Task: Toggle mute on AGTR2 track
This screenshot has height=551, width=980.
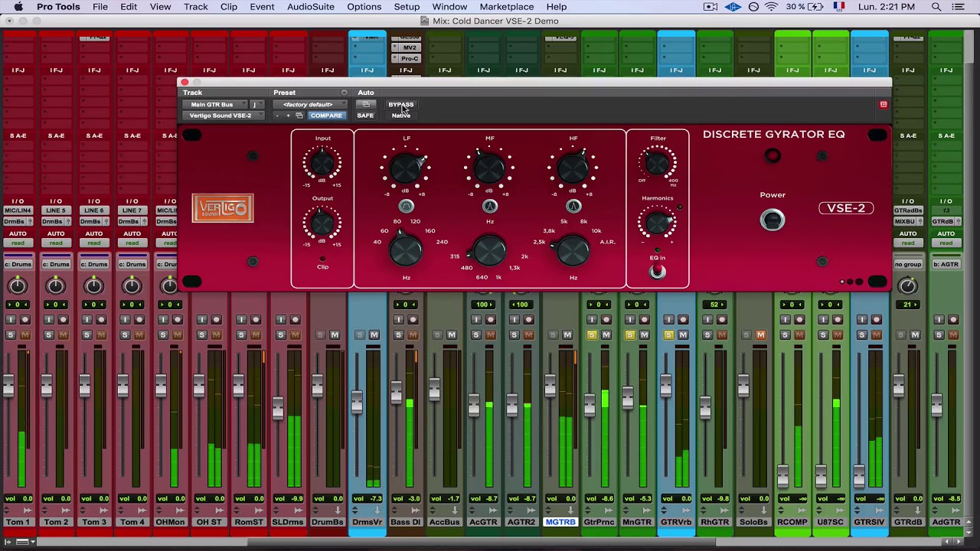Action: tap(529, 335)
